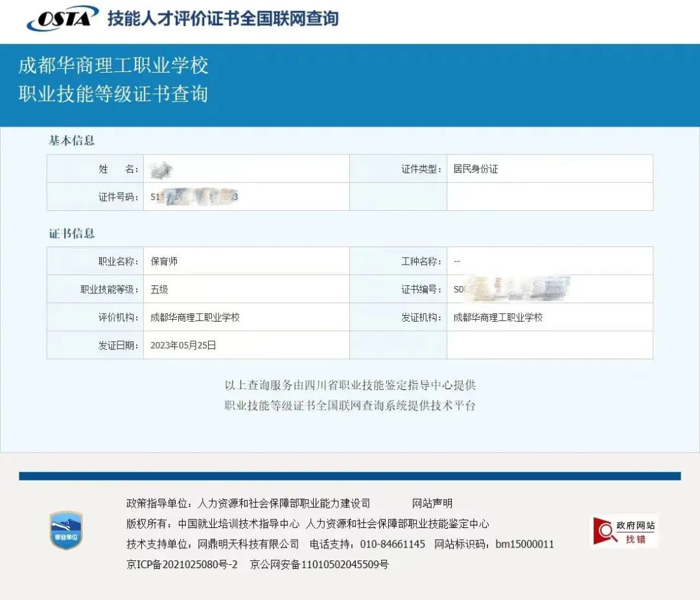Open the 政府网站找错 error report icon
Screen dimensions: 700x600
click(x=624, y=531)
